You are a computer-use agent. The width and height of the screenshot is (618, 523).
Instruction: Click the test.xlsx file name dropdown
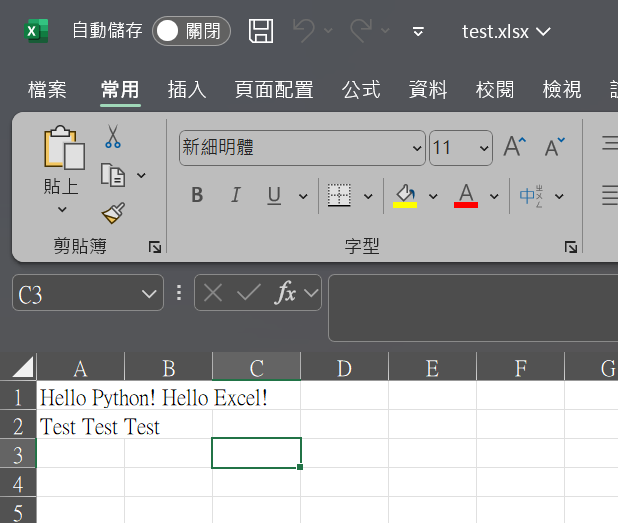506,32
